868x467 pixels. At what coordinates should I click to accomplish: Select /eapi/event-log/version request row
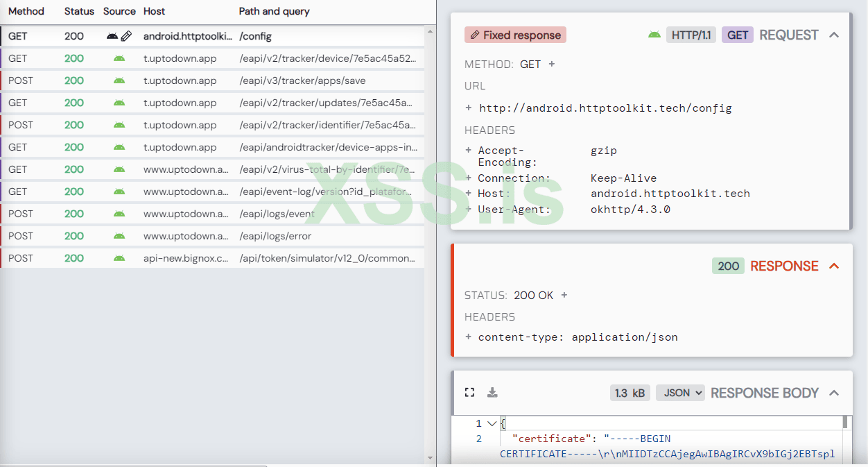212,192
